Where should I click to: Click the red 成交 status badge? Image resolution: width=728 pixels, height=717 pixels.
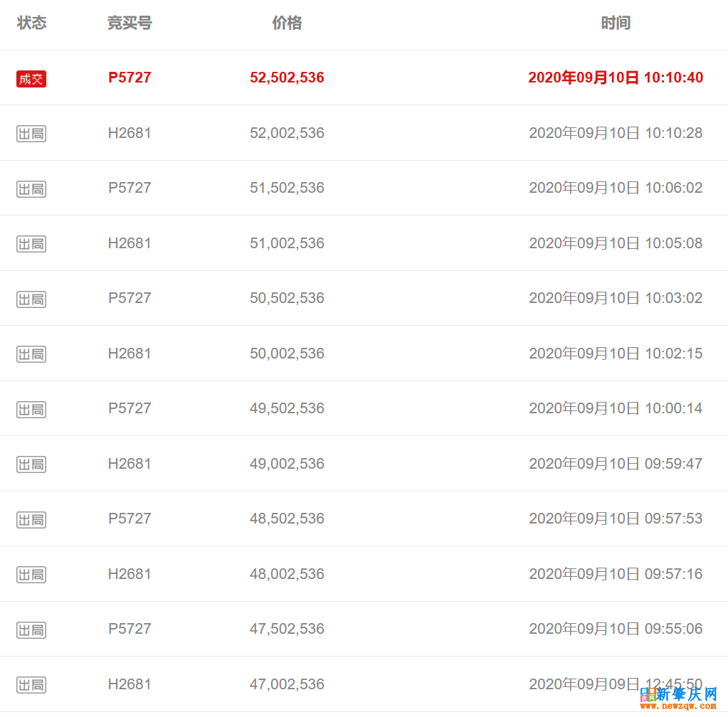(31, 79)
